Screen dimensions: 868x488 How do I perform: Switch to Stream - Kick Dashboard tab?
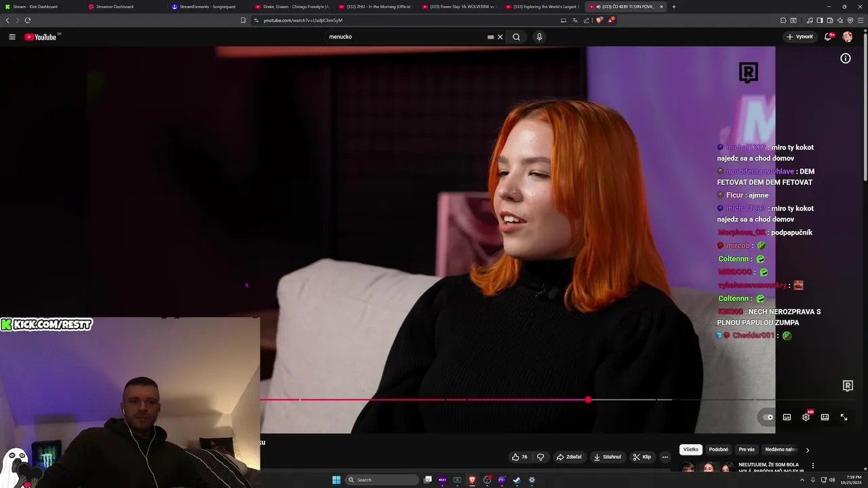click(41, 7)
